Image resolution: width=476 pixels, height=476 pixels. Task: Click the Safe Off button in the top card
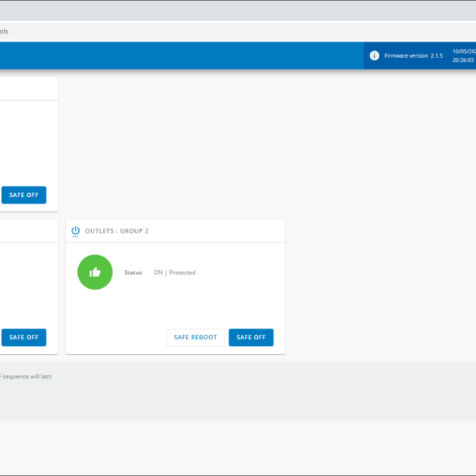coord(24,195)
